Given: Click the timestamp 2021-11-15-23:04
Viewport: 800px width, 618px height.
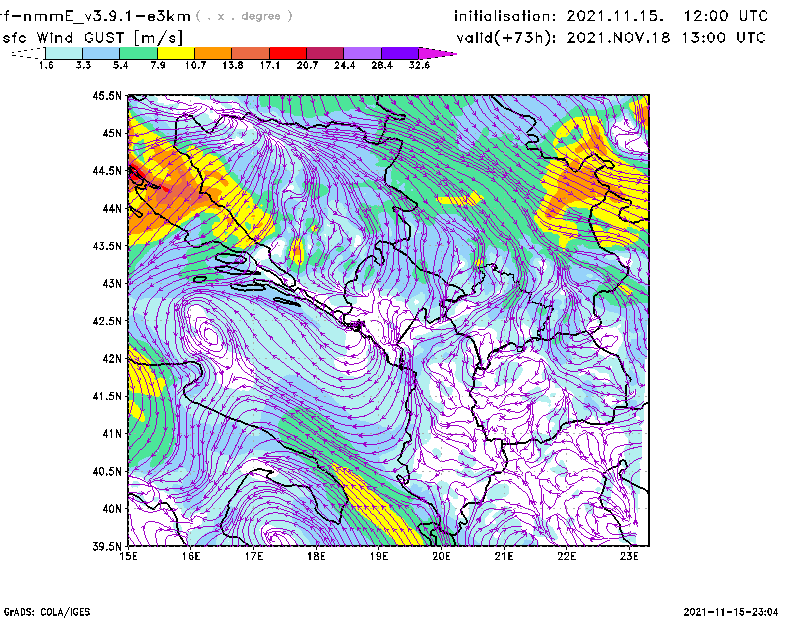Looking at the screenshot, I should pos(731,612).
